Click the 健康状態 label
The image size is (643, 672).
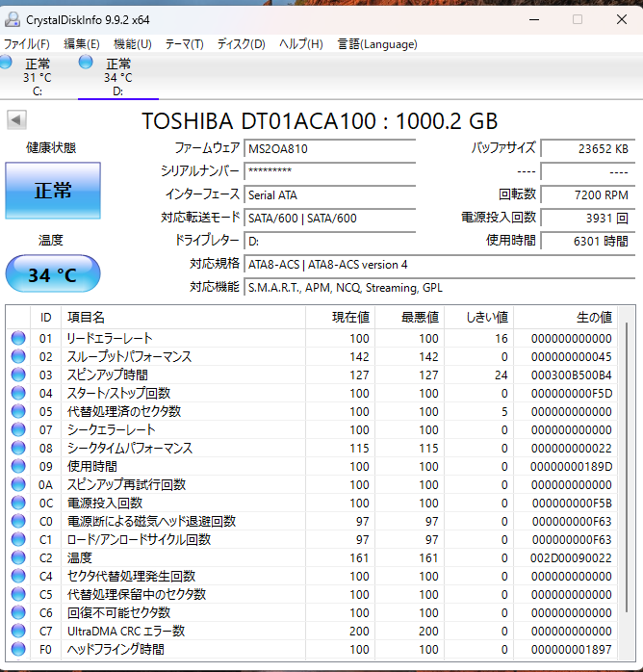pos(51,148)
